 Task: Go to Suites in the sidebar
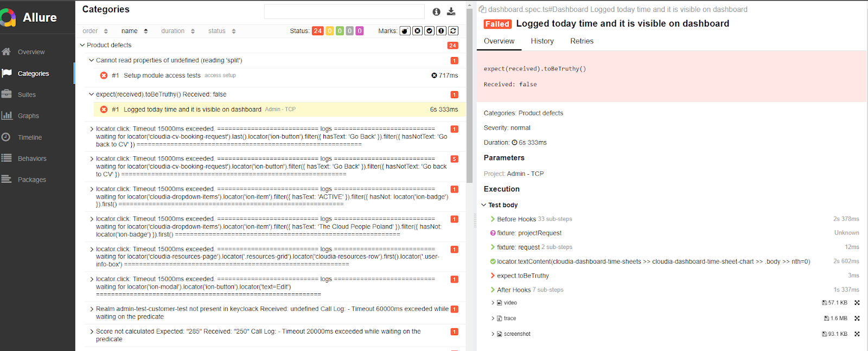tap(27, 94)
